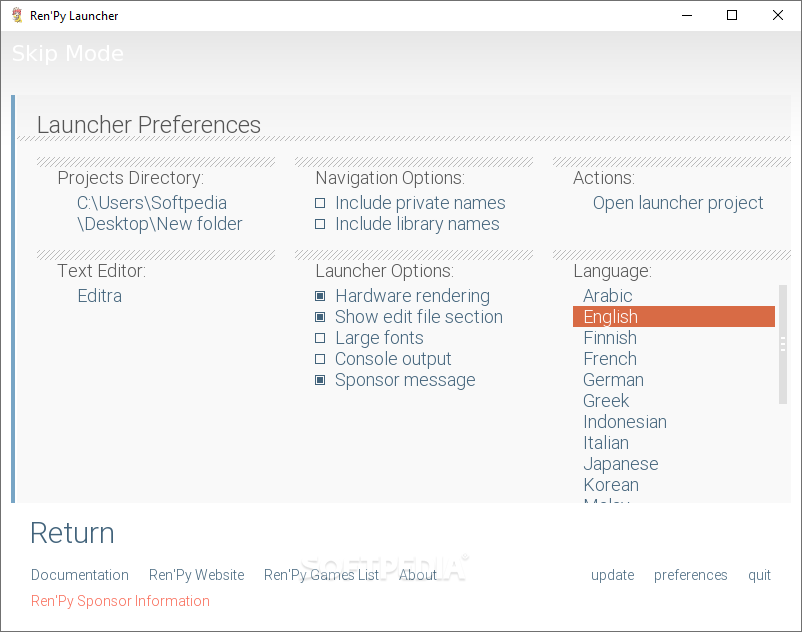
Task: Enable the Console output option
Action: [x=320, y=359]
